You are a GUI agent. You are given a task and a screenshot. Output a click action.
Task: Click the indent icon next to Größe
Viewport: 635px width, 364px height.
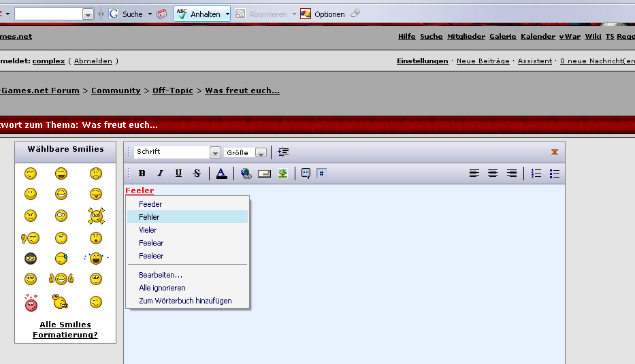pyautogui.click(x=283, y=152)
